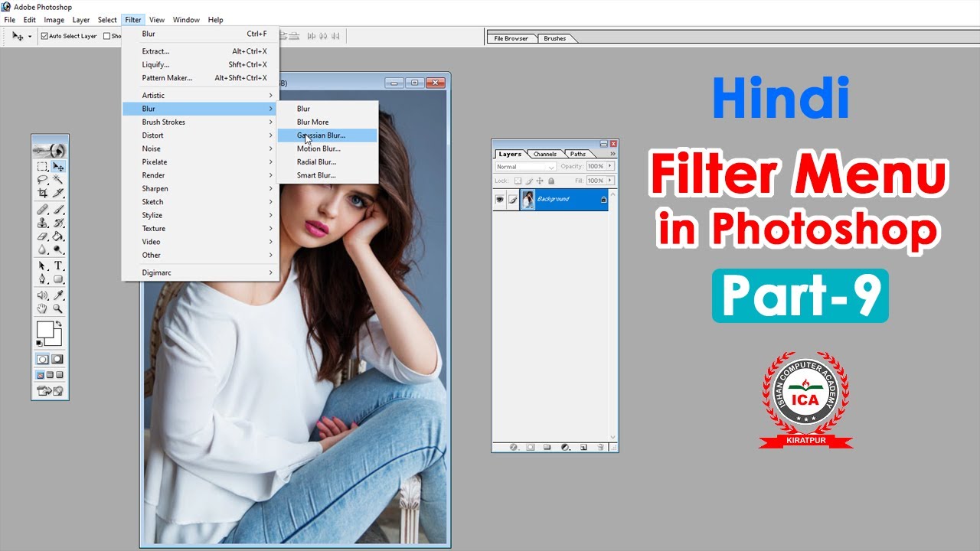
Task: Click Add layer mask icon
Action: 531,447
